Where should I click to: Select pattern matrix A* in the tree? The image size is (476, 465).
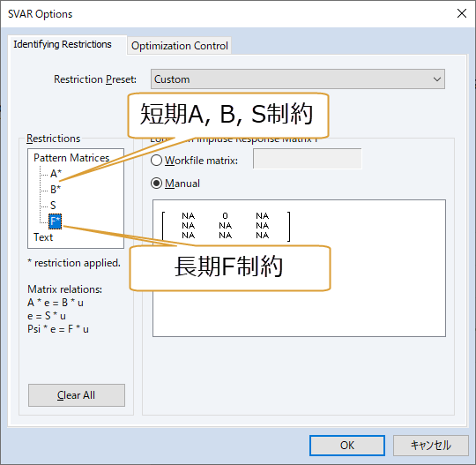point(56,174)
